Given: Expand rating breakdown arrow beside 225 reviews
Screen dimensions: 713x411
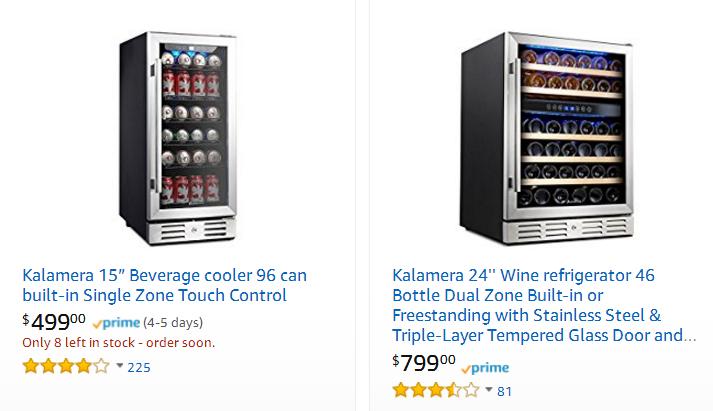Looking at the screenshot, I should tap(120, 366).
